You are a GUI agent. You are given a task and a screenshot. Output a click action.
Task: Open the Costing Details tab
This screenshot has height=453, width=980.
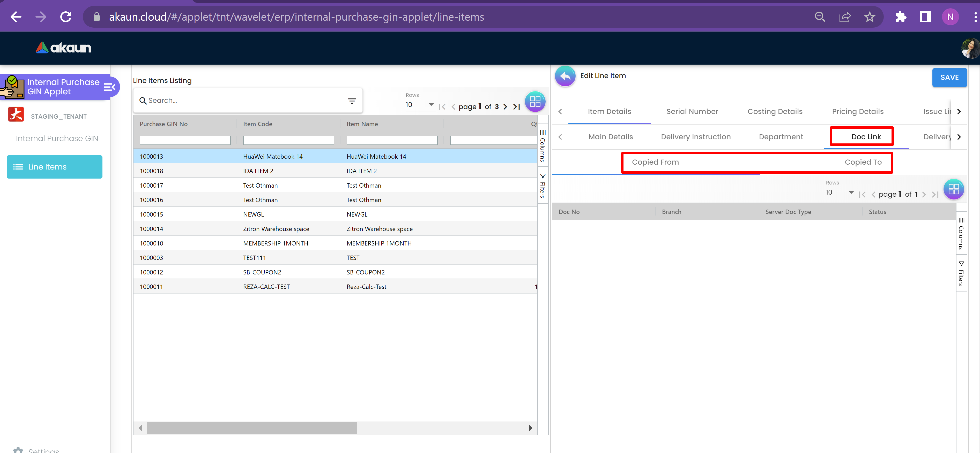click(775, 112)
